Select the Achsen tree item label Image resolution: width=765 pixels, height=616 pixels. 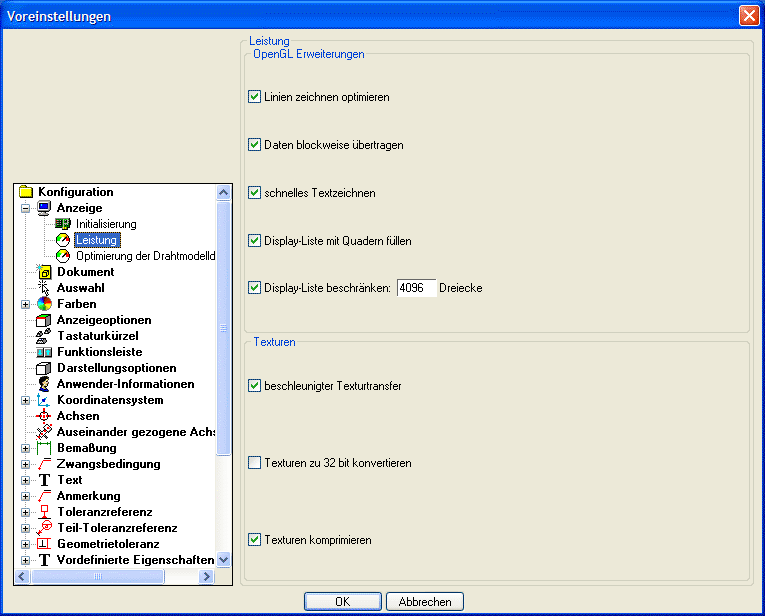coord(78,416)
